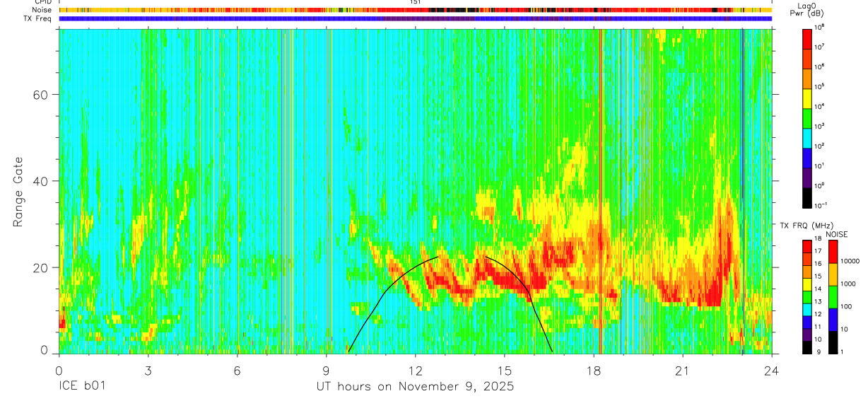Click the x-axis tick label '12'
Image resolution: width=868 pixels, height=401 pixels.
coord(415,371)
